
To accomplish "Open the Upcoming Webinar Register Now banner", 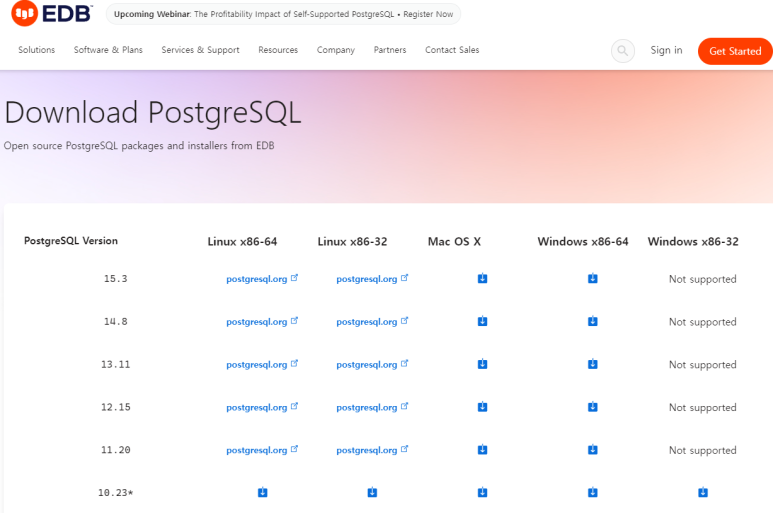I will [x=283, y=14].
